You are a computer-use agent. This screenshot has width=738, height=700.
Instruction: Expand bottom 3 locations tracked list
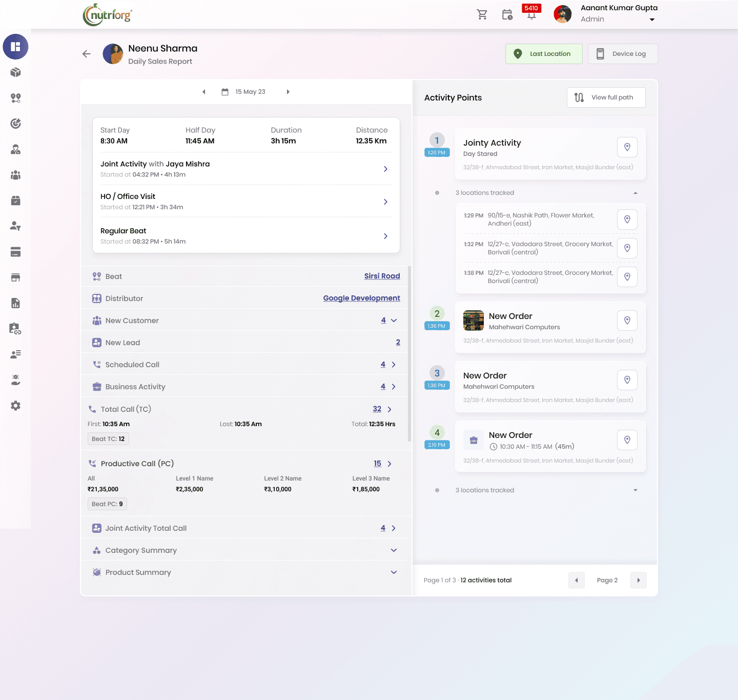coord(635,490)
